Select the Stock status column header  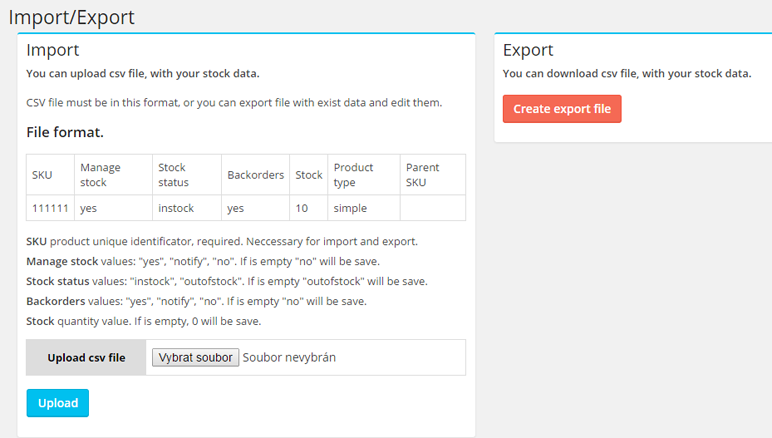click(172, 175)
